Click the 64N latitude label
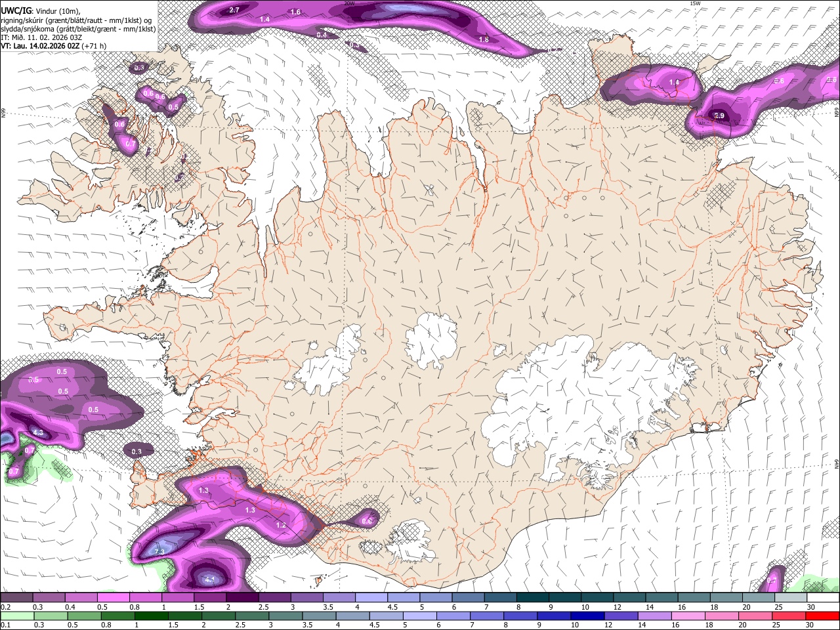Viewport: 840px width, 630px height. coord(837,463)
